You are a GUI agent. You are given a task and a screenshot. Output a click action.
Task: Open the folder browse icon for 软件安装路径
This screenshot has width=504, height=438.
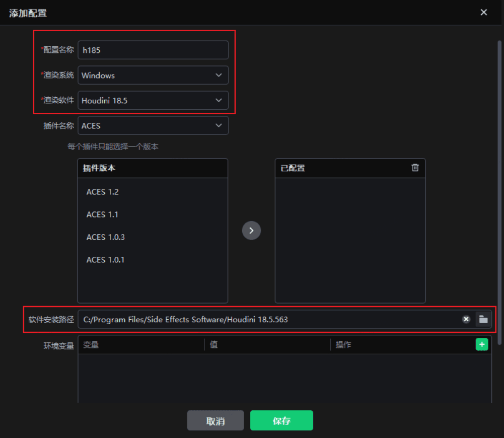[483, 319]
